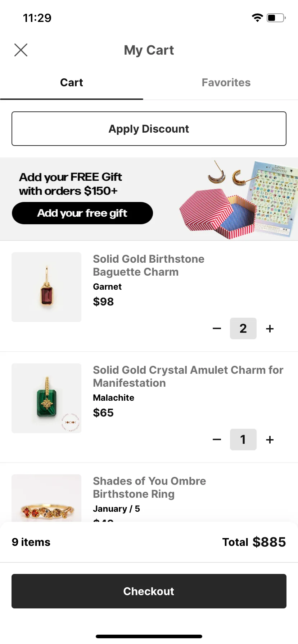Image resolution: width=298 pixels, height=644 pixels.
Task: Open Shades of You Ombre Ring title
Action: pos(149,488)
